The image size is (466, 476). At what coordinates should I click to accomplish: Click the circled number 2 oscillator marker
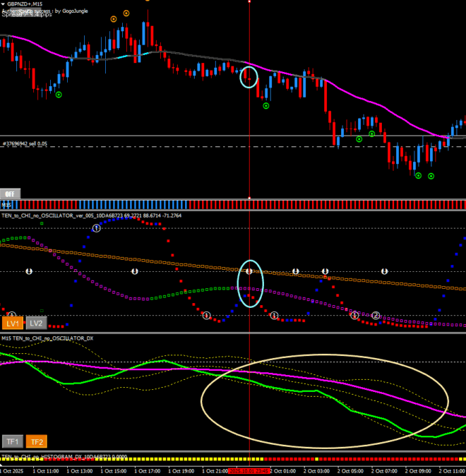click(x=376, y=315)
